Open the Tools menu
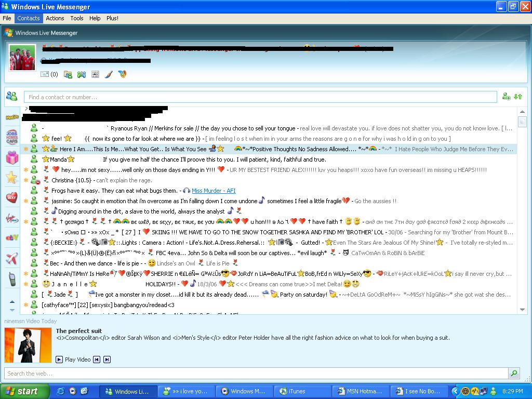Image resolution: width=532 pixels, height=399 pixels. click(77, 18)
